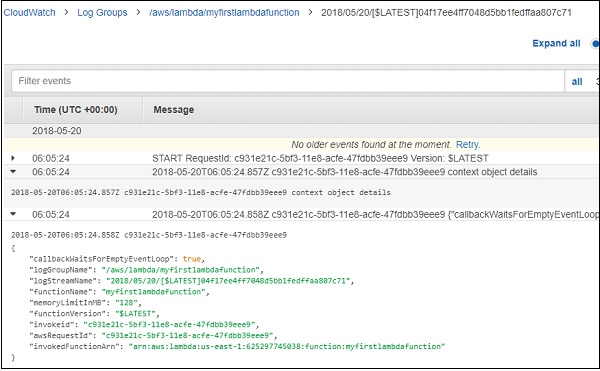Open /aws/lambda/myfirstlambdafunction breadcrumb link
The image size is (600, 371).
[x=224, y=13]
